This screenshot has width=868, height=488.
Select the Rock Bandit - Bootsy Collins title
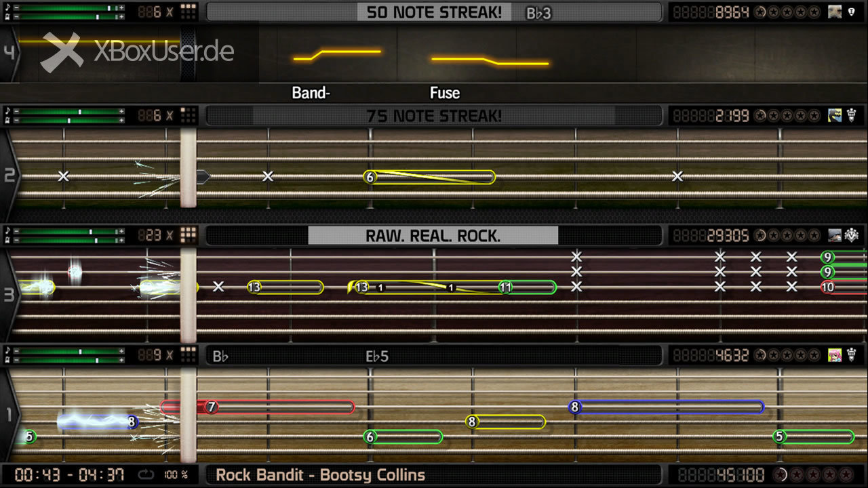coord(321,475)
